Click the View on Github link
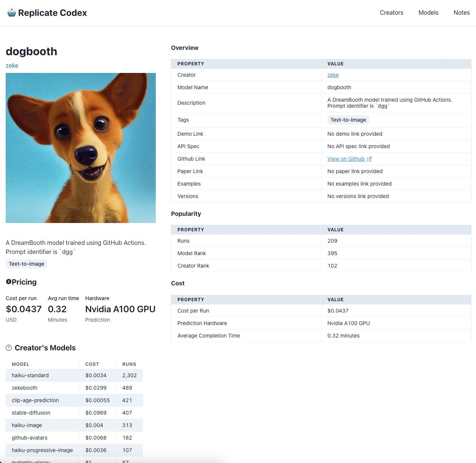 (346, 159)
